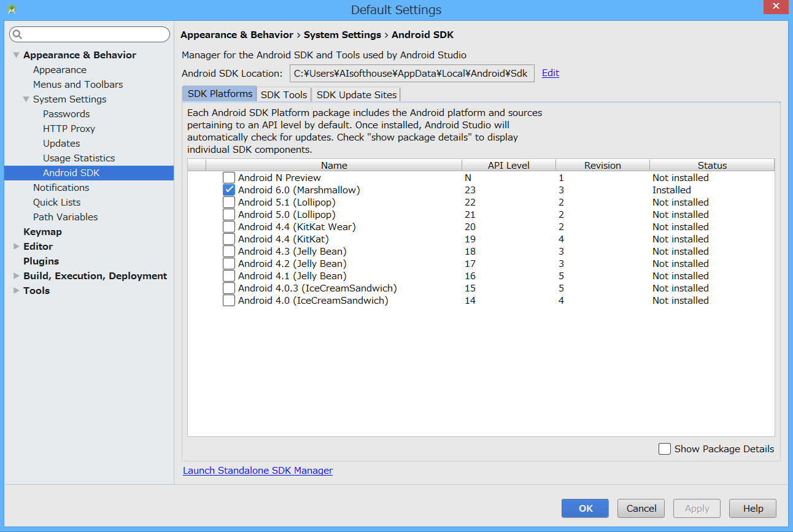
Task: Check Android 4.0.3 (IceCreamSandwich) checkbox
Action: (x=229, y=288)
